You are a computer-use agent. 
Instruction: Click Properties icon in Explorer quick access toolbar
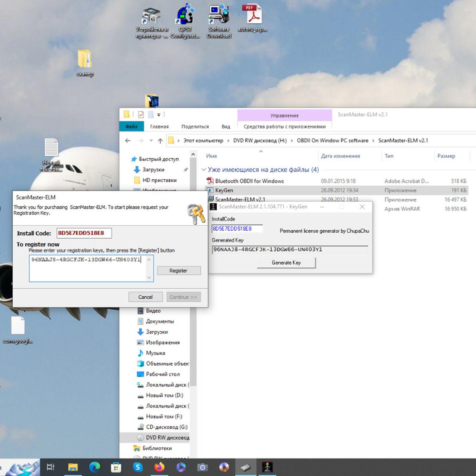pos(141,115)
